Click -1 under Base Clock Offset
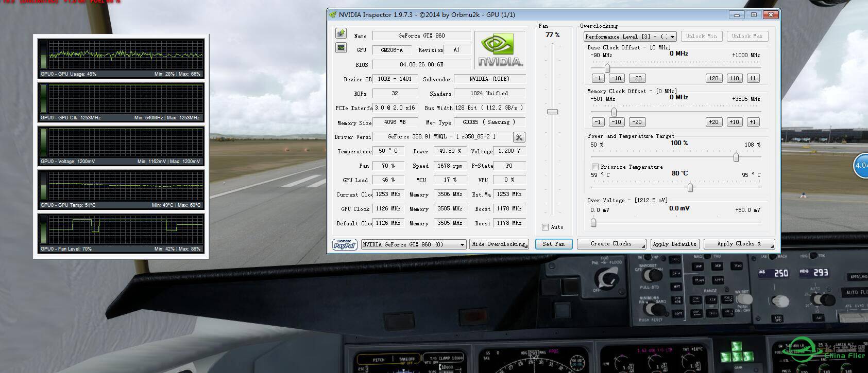This screenshot has height=373, width=868. [x=598, y=78]
